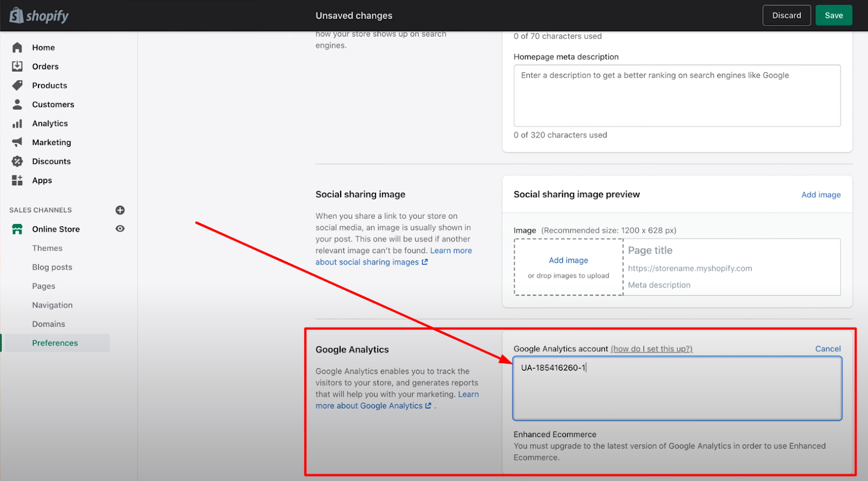Viewport: 868px width, 481px height.
Task: Open the Customers section
Action: click(53, 104)
